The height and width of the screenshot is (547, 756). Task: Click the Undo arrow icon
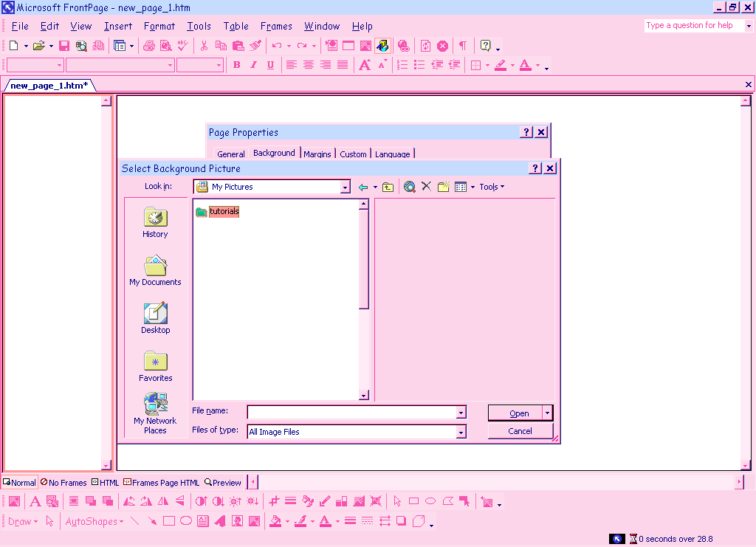[x=276, y=46]
